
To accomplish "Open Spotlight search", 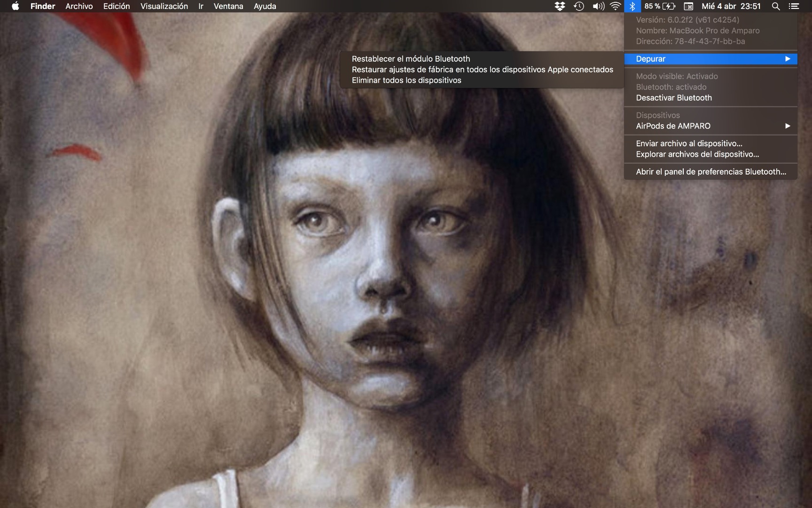I will pyautogui.click(x=776, y=6).
